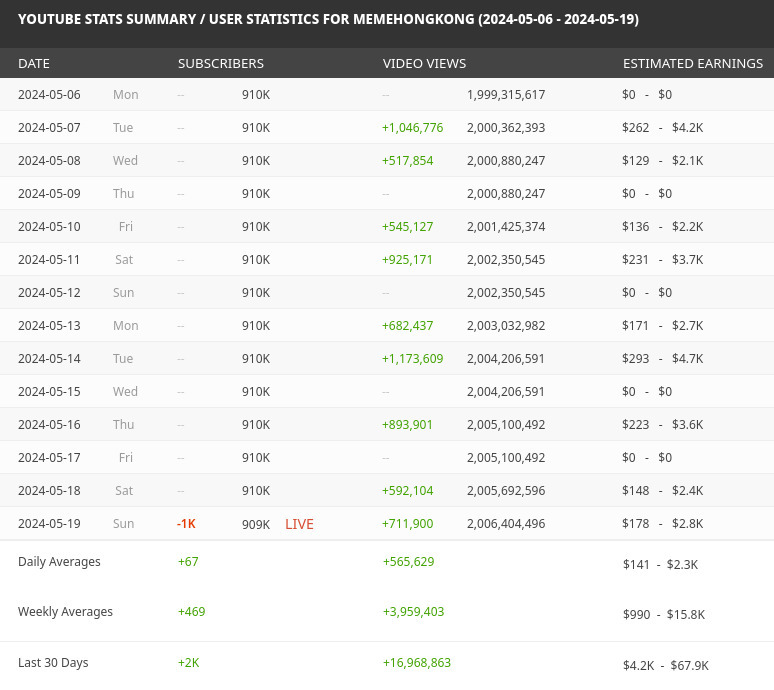
Task: Click earnings $223 - $3.6K
Action: 662,425
